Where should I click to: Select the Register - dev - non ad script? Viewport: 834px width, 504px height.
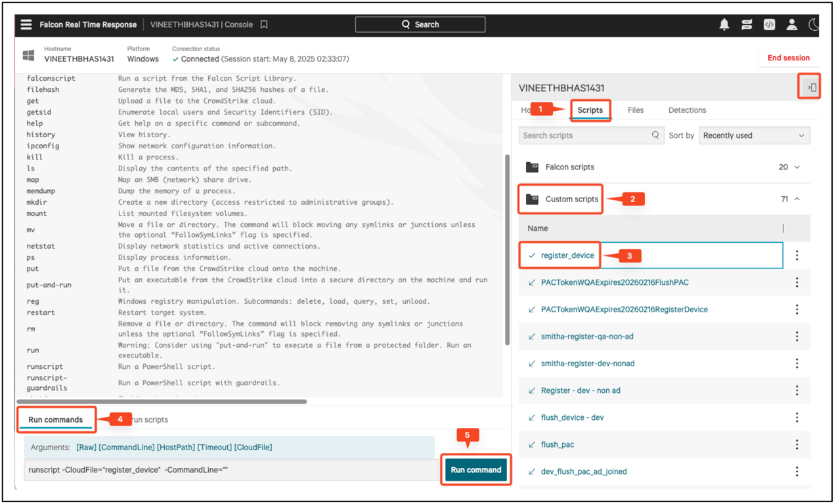point(581,390)
